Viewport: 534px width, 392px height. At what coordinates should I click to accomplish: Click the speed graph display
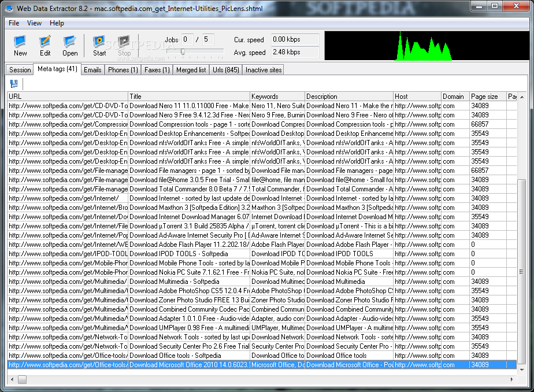coord(427,46)
